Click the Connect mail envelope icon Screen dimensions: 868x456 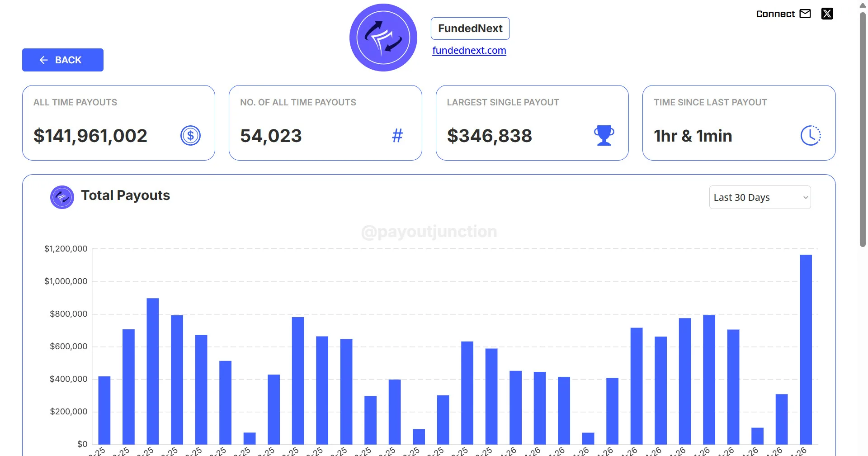(x=805, y=14)
